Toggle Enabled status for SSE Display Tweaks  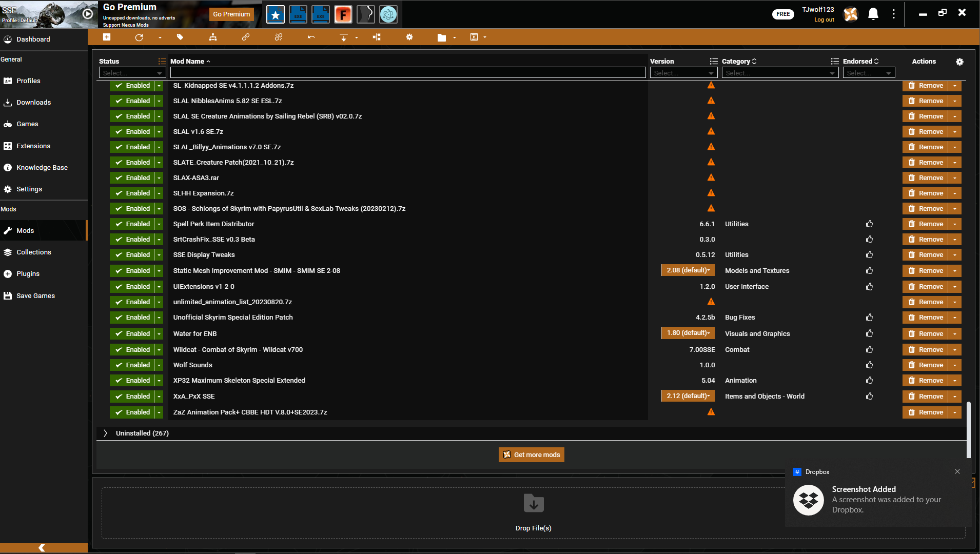132,255
